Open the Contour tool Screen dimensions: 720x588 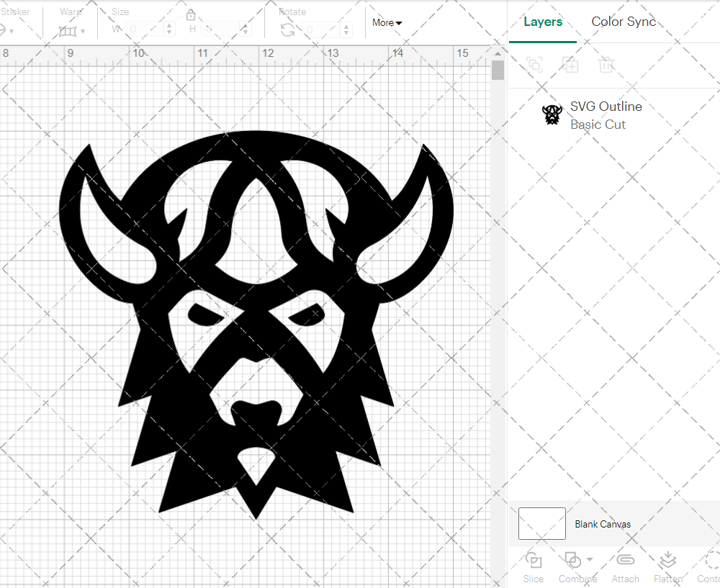(708, 566)
